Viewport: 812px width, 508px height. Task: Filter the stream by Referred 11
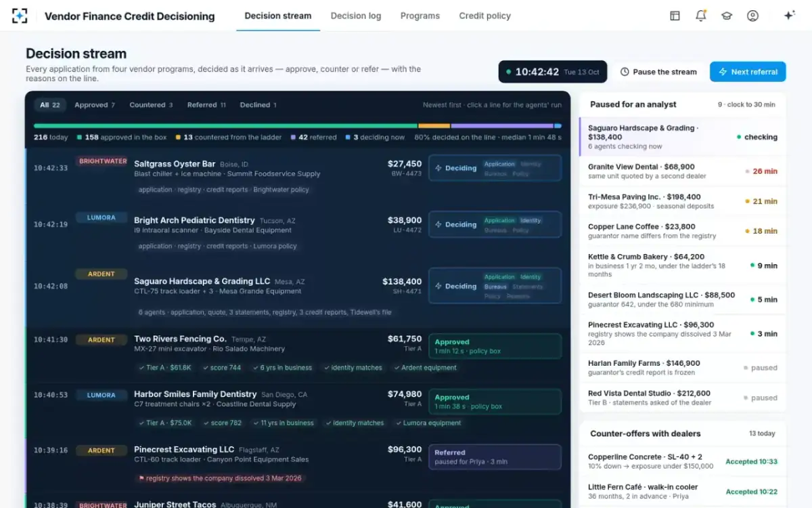(x=206, y=105)
